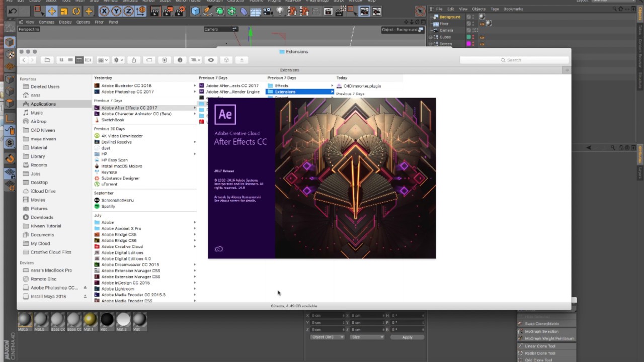Expand the DaVinci Resolve folder arrow
This screenshot has width=644, height=362.
click(195, 142)
